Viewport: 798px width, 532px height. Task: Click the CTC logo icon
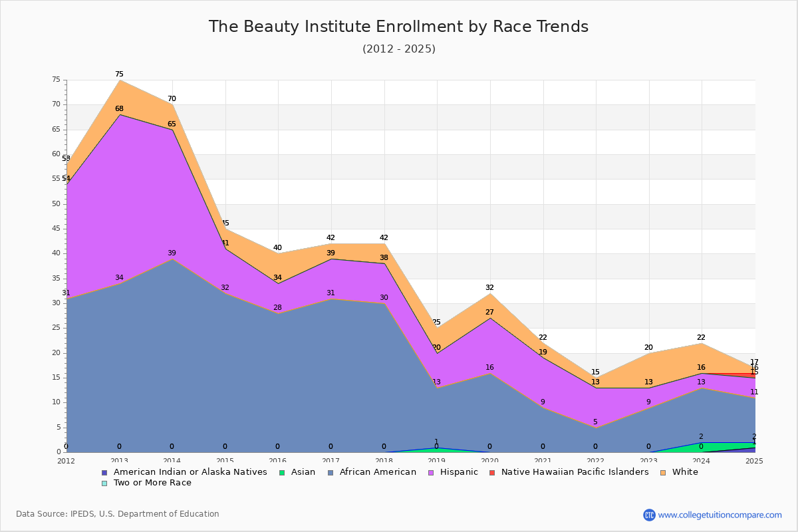point(649,515)
